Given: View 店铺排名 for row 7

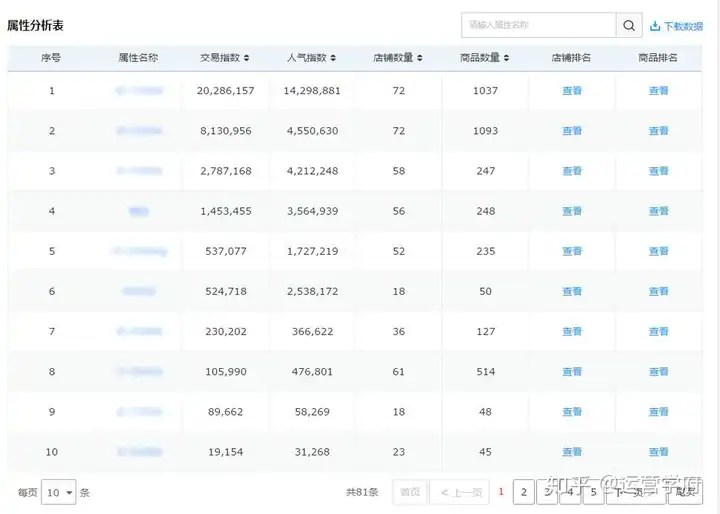Looking at the screenshot, I should [x=572, y=332].
